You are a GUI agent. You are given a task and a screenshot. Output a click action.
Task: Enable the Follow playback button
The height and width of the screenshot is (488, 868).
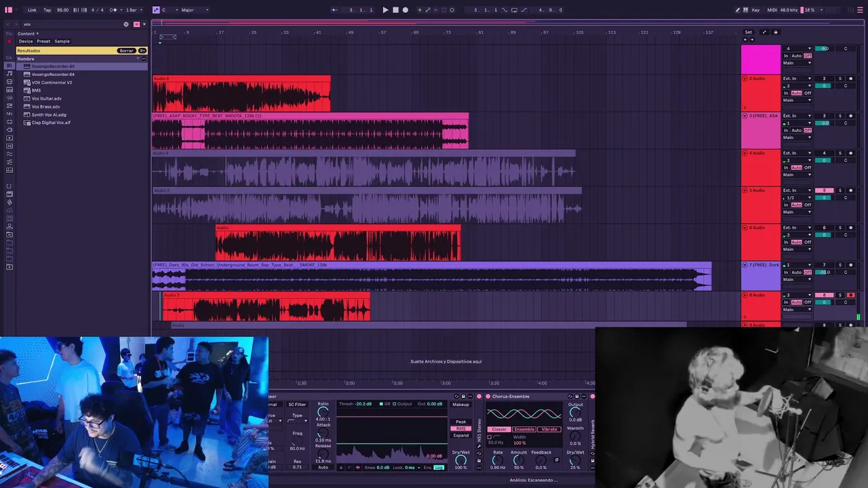click(334, 10)
